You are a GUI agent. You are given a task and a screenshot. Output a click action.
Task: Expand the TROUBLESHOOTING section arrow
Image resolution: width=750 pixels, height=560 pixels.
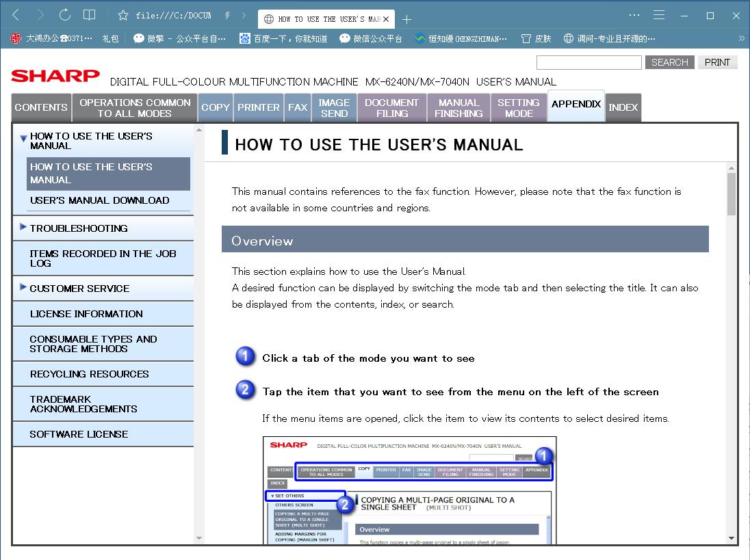[x=23, y=227]
